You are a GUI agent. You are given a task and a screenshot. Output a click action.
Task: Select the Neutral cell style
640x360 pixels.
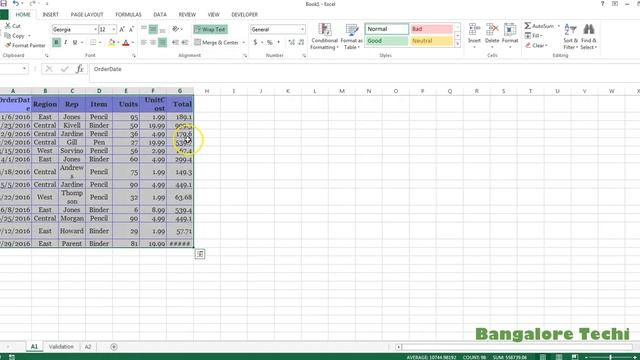pyautogui.click(x=431, y=41)
